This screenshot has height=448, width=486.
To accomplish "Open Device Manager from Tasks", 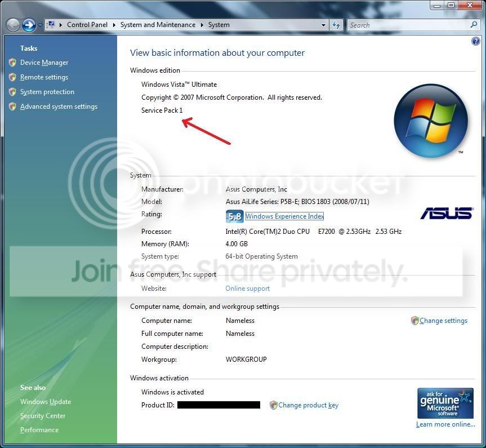I will [44, 63].
